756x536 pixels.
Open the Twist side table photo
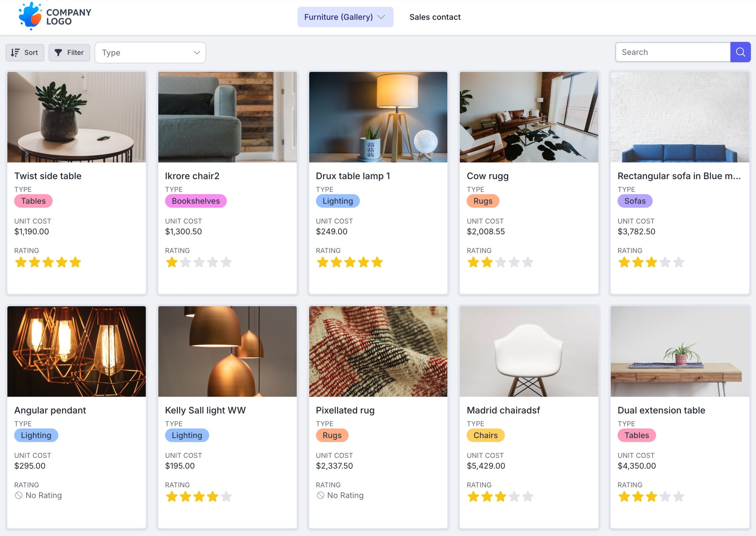(76, 117)
